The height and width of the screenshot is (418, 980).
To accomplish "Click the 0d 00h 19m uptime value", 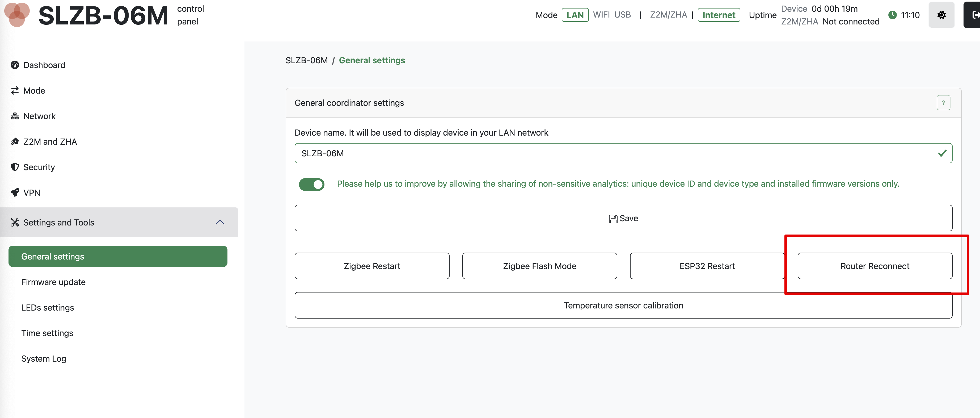I will pos(834,8).
